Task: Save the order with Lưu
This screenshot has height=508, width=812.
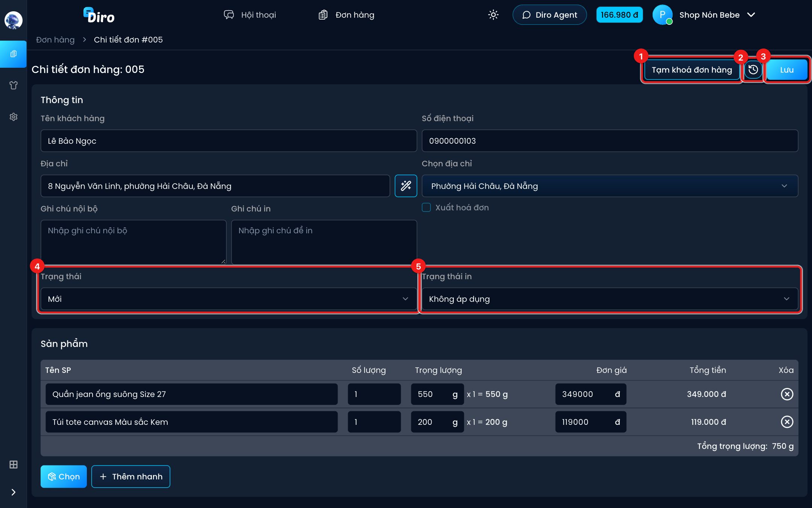Action: (787, 70)
